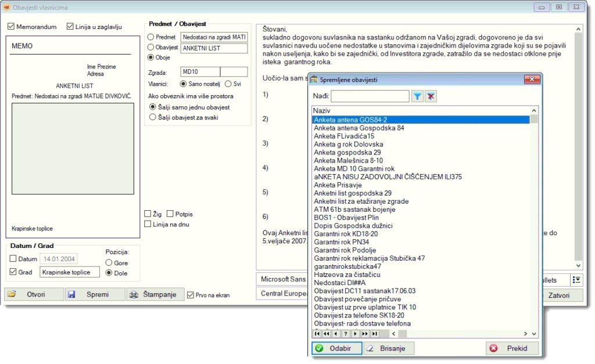The width and height of the screenshot is (595, 364).
Task: Choose Šalji obavjest za svaki option
Action: [x=153, y=117]
